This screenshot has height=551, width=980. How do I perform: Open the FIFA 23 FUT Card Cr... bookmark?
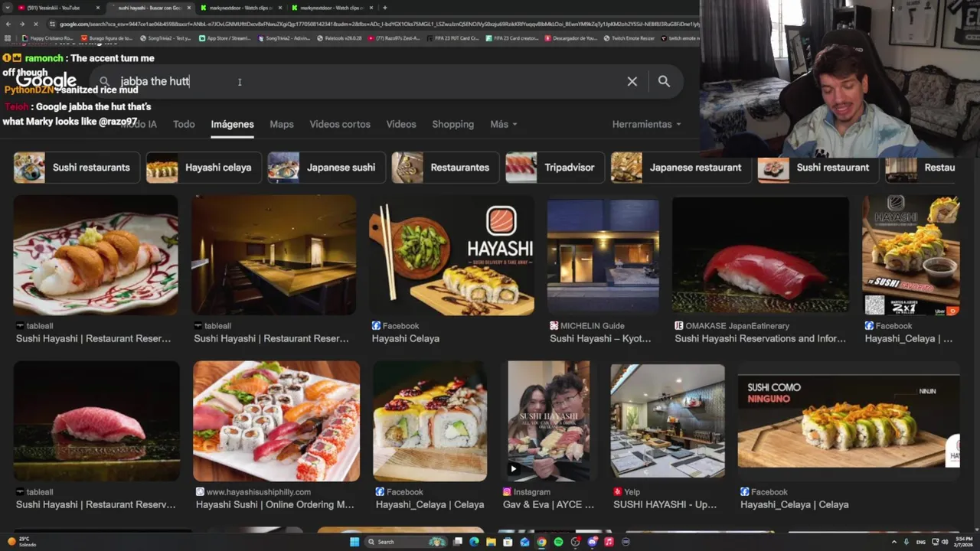coord(453,38)
